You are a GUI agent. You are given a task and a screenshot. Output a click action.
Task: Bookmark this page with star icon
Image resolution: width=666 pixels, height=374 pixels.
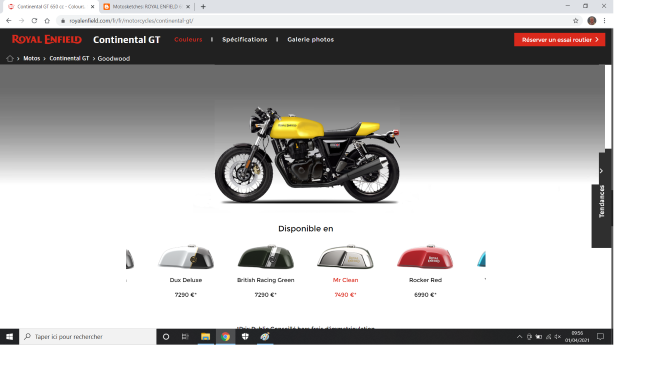(576, 20)
